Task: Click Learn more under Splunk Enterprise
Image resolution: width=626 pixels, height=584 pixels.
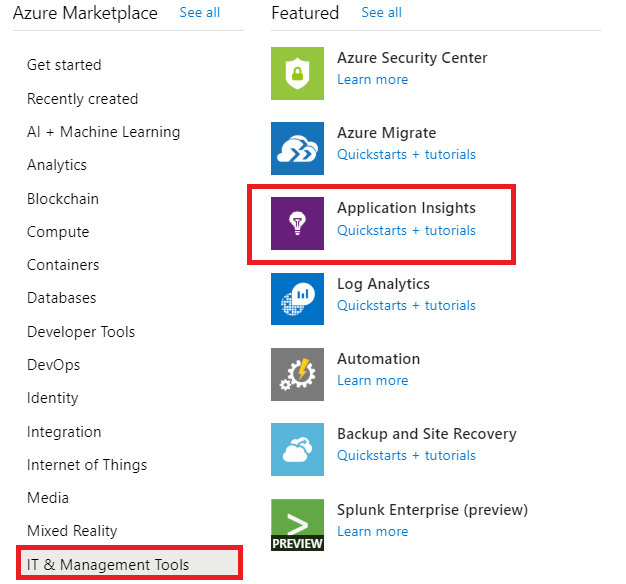Action: tap(372, 531)
